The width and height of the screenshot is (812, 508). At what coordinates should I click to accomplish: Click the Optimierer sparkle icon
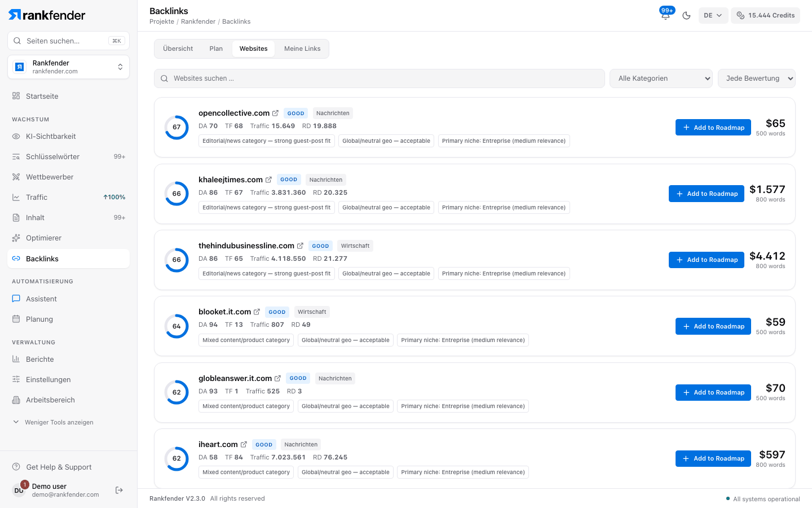pyautogui.click(x=16, y=238)
